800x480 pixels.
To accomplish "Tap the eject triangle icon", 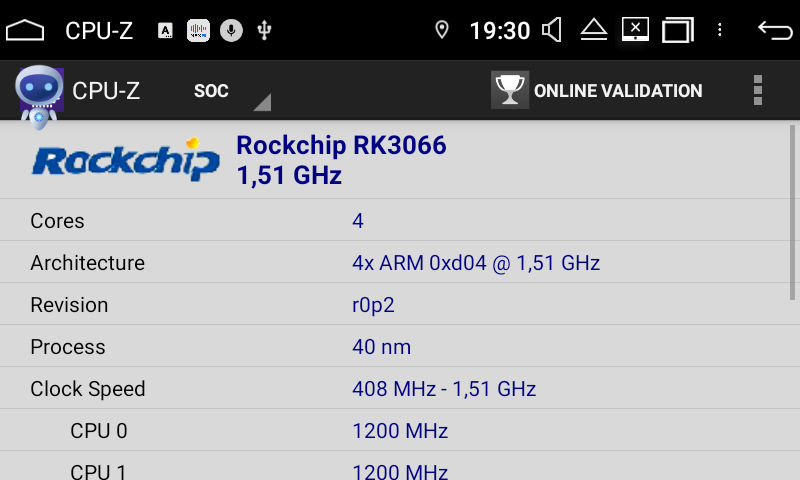I will (594, 30).
